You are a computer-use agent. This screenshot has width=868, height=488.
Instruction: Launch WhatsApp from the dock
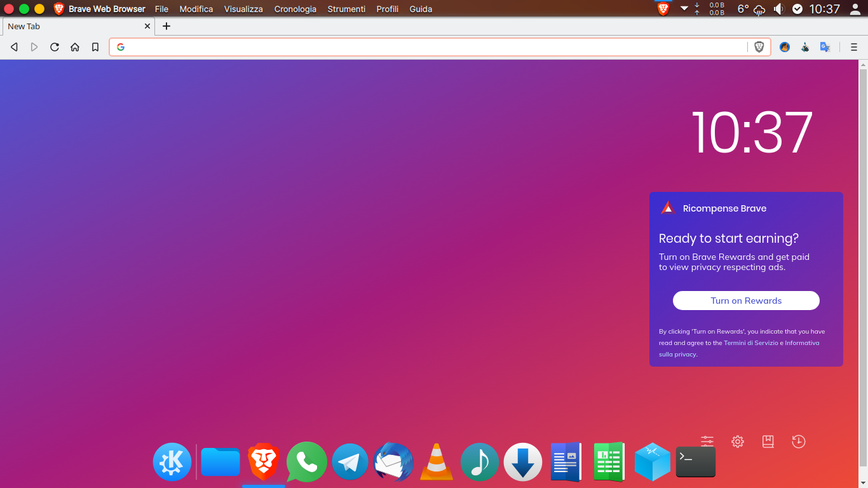[307, 462]
